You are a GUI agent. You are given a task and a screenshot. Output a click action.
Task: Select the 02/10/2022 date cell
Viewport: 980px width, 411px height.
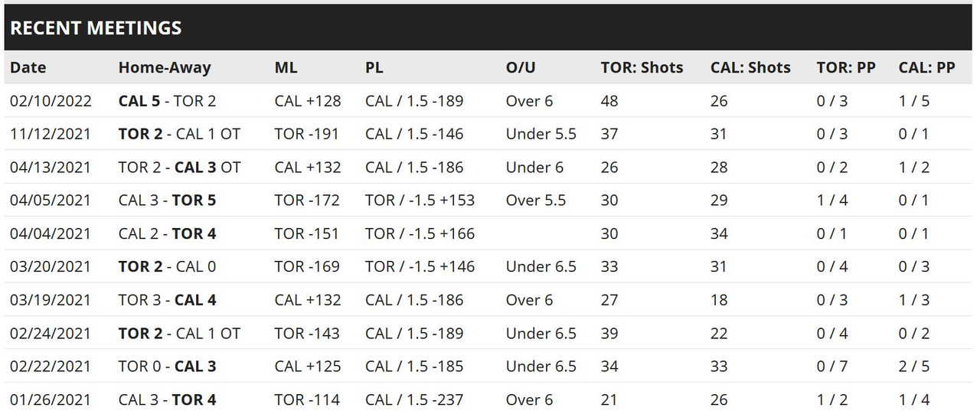click(x=50, y=101)
